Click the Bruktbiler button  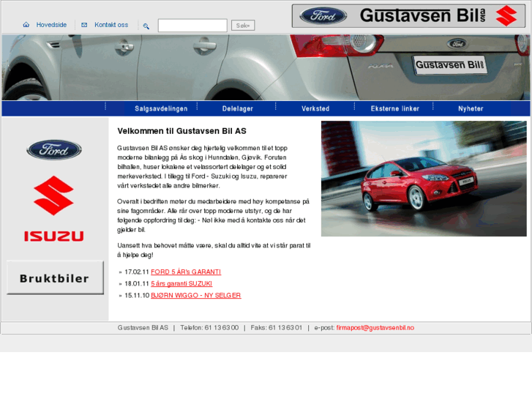pos(56,277)
